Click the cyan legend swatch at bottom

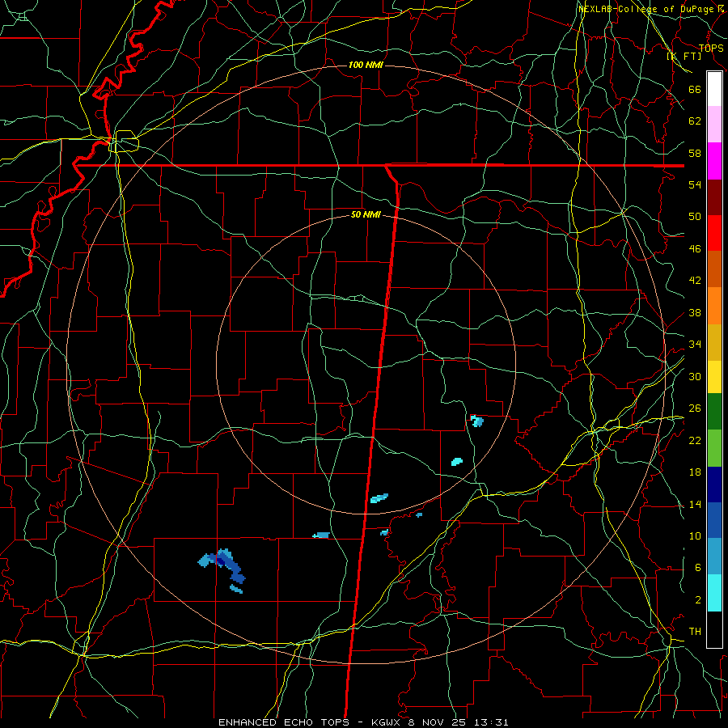(x=714, y=593)
